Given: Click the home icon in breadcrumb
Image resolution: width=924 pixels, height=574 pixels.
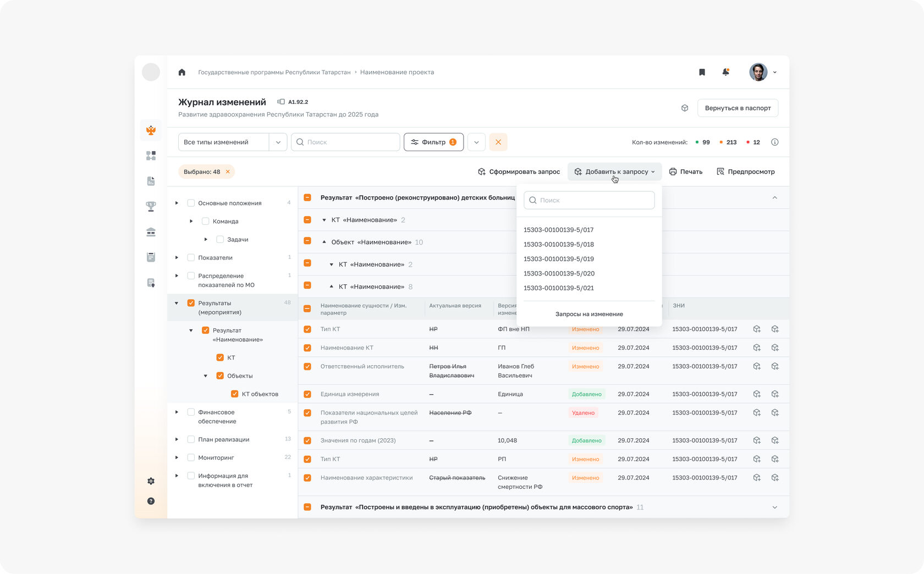Looking at the screenshot, I should [182, 72].
